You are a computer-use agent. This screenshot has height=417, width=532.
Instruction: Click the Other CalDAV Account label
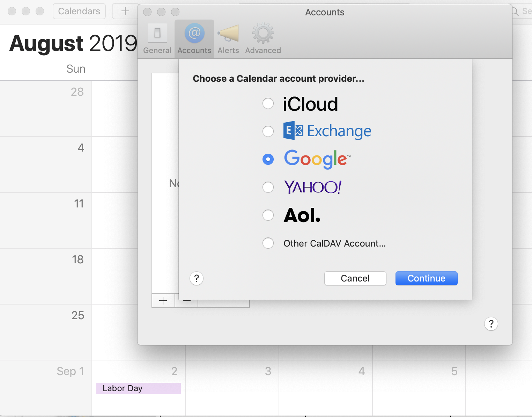(x=334, y=243)
